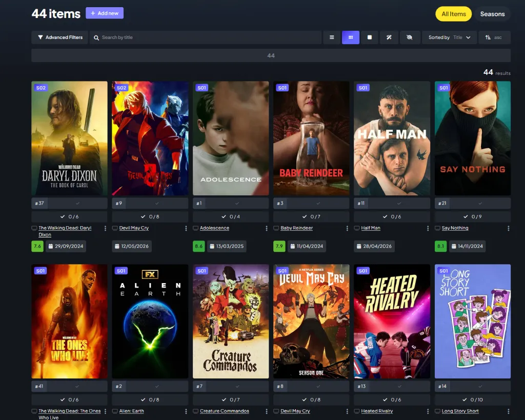Click the S01 badge on Half Man poster

363,88
